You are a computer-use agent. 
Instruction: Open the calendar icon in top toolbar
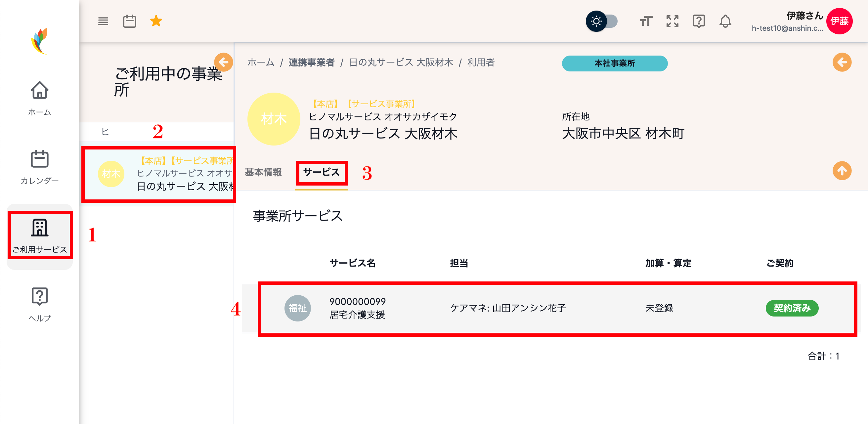(x=130, y=21)
